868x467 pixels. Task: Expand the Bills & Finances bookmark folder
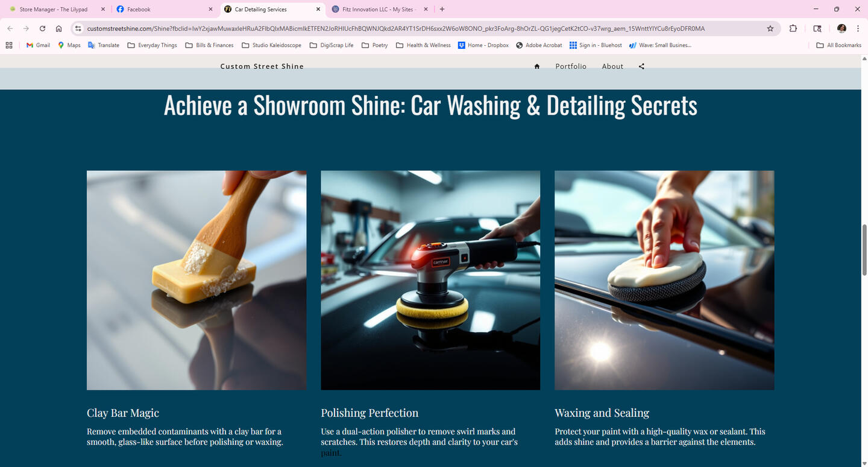(209, 45)
